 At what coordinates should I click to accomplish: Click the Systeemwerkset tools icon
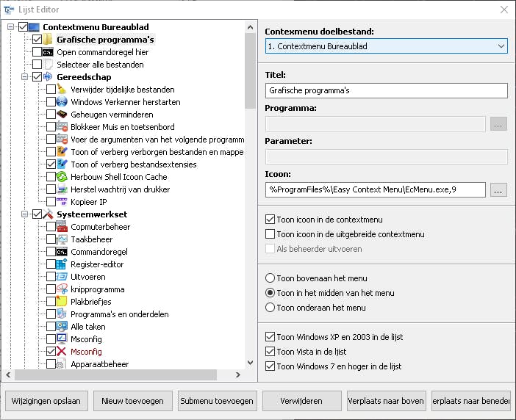pyautogui.click(x=49, y=214)
